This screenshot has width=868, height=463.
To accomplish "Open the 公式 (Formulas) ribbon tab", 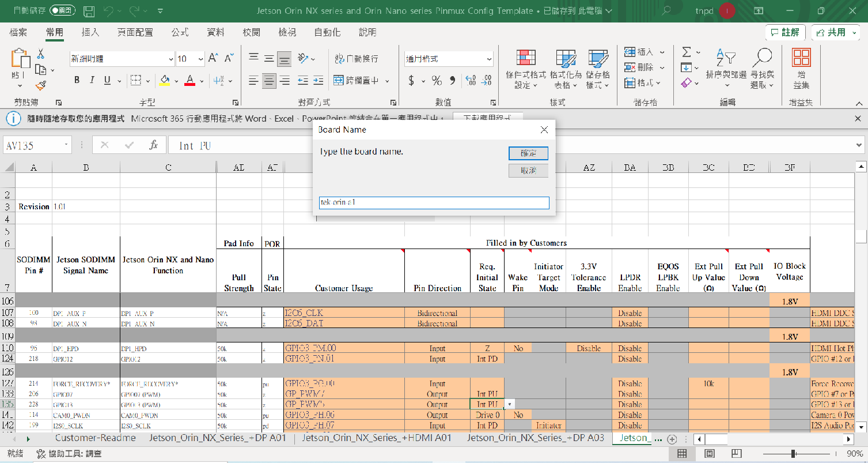I will [x=180, y=32].
